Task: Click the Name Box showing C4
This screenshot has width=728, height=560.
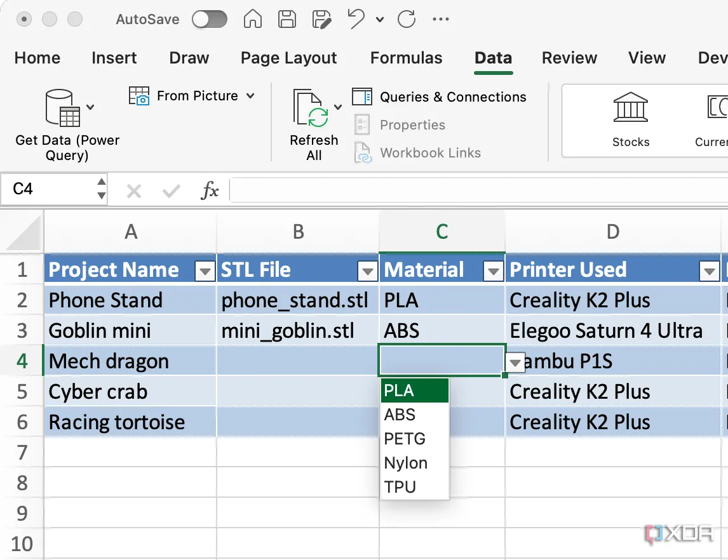Action: click(x=49, y=189)
